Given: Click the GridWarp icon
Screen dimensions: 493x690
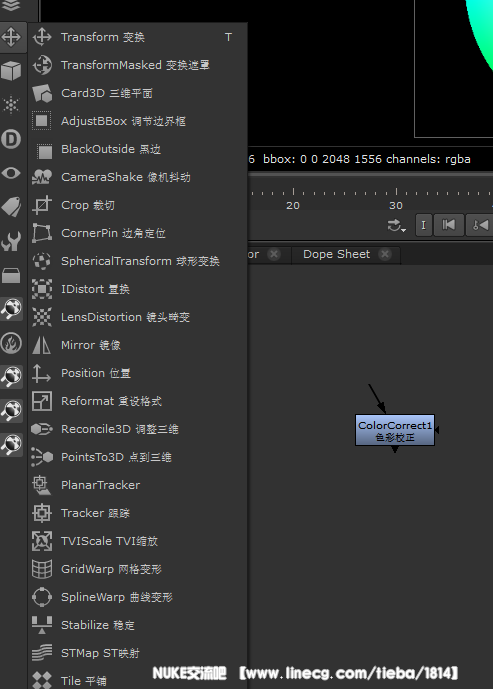Looking at the screenshot, I should pos(42,569).
